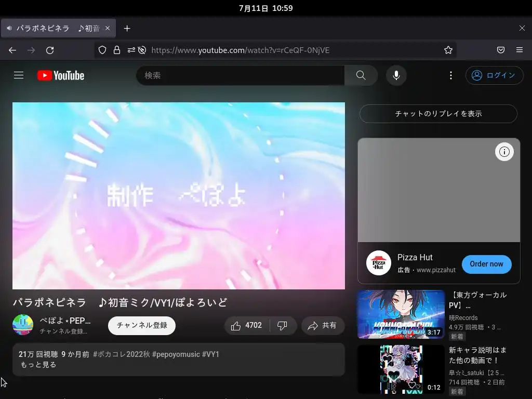Expand the description with もっと見る
The image size is (532, 399).
(x=38, y=365)
